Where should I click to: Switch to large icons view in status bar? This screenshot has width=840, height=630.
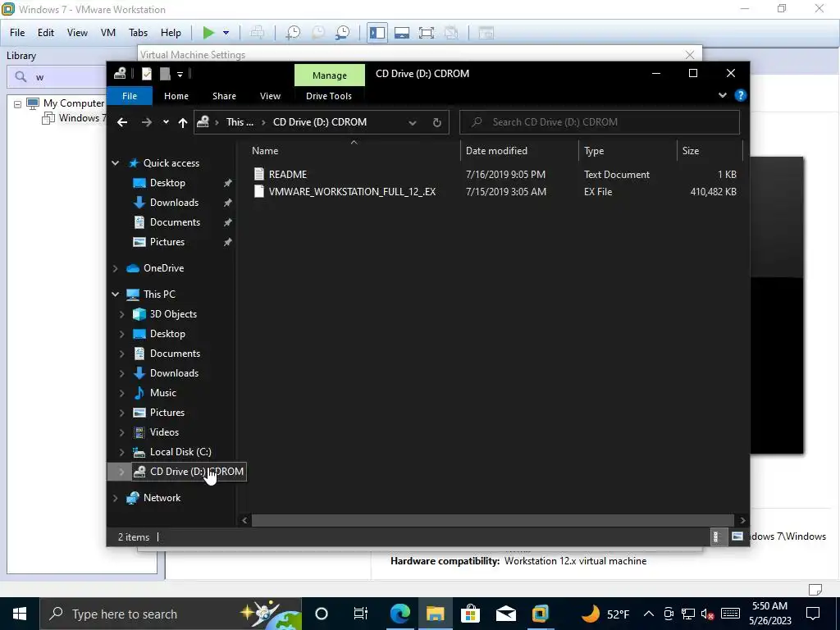[737, 536]
